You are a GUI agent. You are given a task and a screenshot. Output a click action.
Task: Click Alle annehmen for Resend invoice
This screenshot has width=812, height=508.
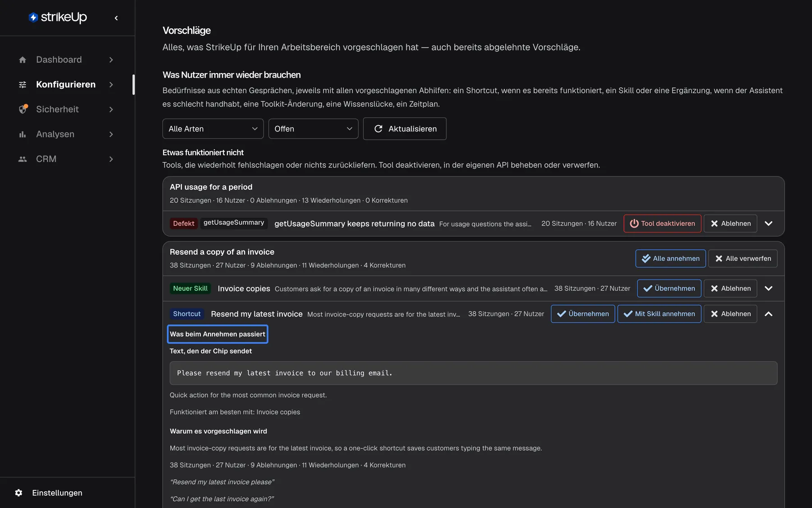[x=670, y=258]
